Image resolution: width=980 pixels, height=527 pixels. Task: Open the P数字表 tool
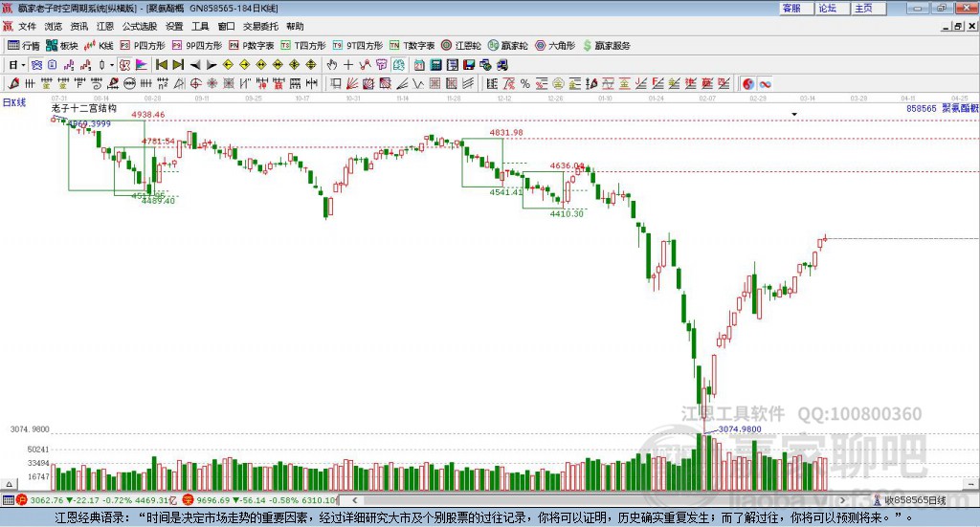click(x=252, y=46)
